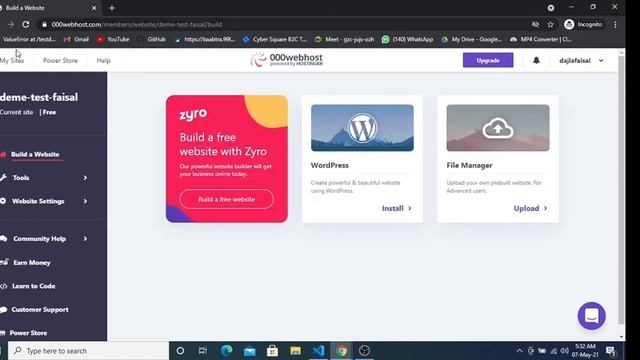Click the purple Upgrade button

[x=488, y=60]
